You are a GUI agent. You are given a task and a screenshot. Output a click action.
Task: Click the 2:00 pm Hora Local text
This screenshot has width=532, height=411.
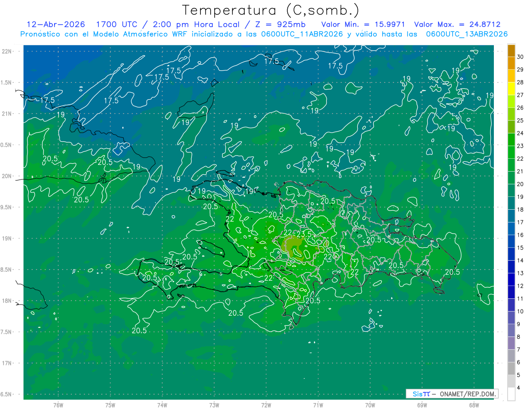(192, 24)
